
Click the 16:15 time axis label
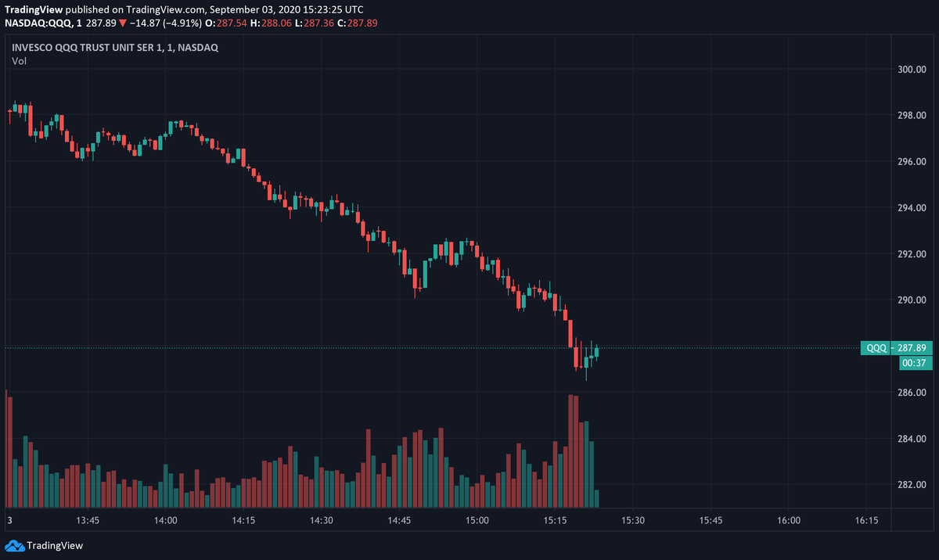pos(866,520)
